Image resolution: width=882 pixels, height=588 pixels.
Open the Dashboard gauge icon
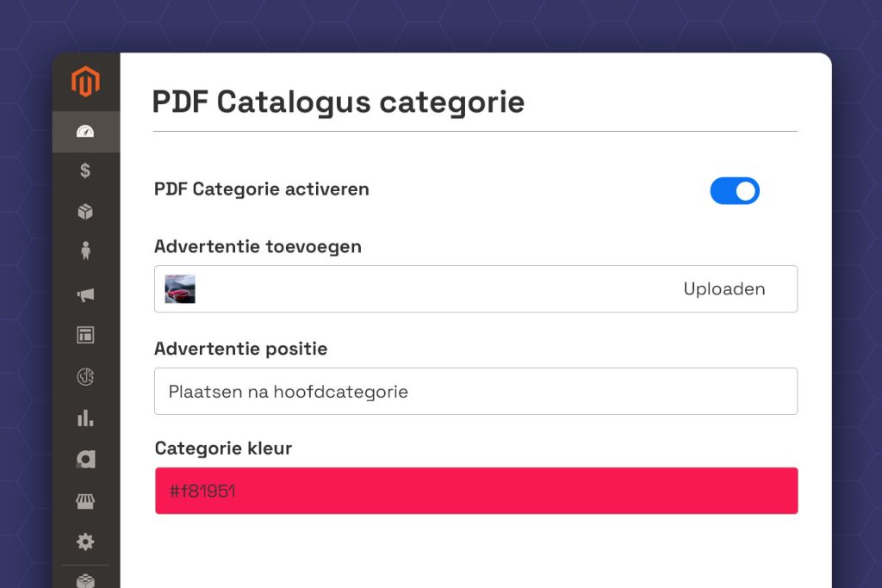(x=85, y=132)
